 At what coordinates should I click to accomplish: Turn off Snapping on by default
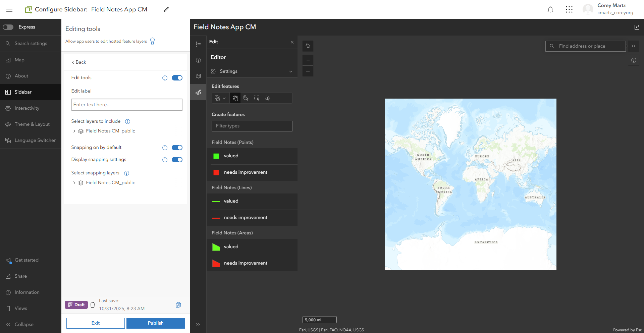click(177, 148)
